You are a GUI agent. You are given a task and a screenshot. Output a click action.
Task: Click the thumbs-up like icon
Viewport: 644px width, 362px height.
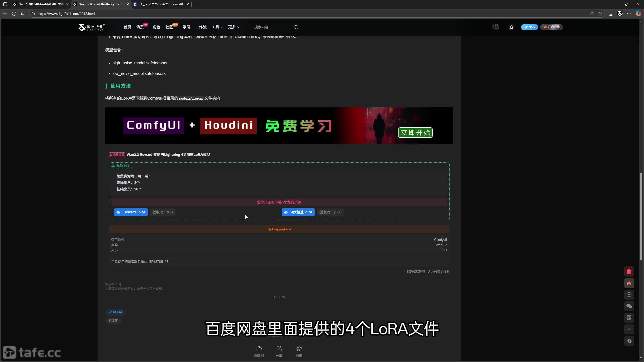[259, 349]
